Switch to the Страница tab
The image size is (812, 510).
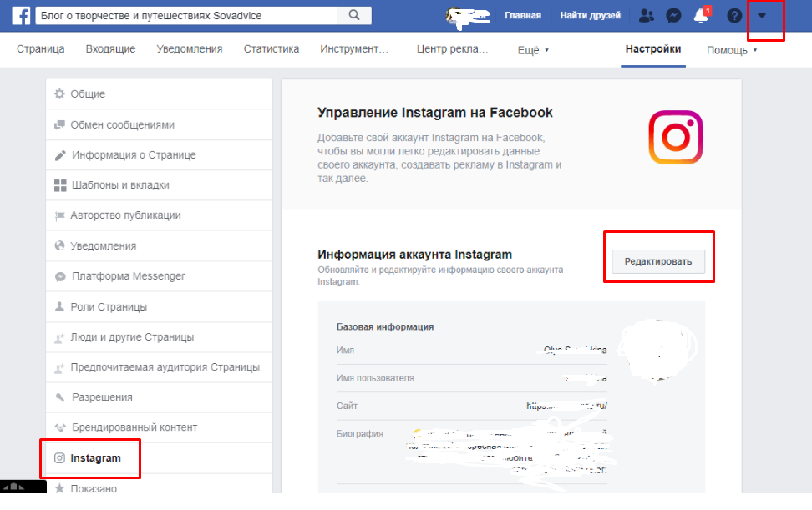pos(40,48)
